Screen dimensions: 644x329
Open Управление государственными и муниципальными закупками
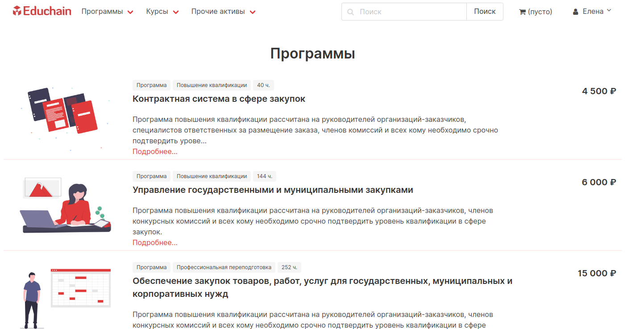coord(273,190)
